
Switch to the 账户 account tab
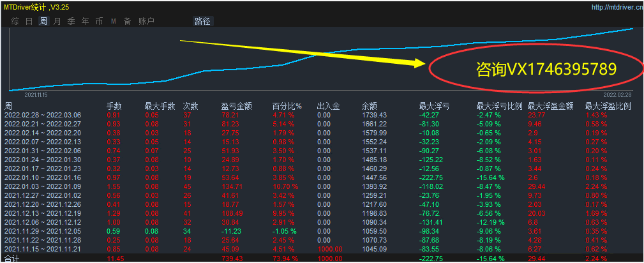(146, 21)
